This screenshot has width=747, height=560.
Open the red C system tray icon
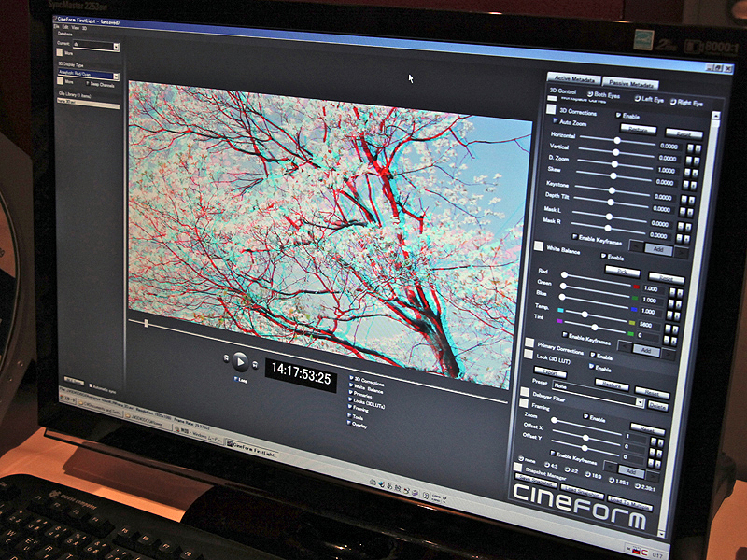pos(643,553)
